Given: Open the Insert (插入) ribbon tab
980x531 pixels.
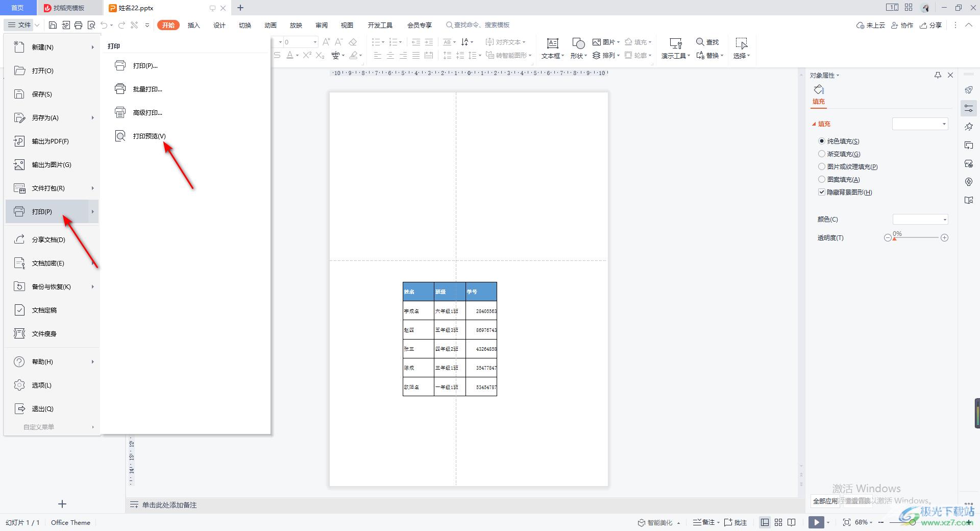Looking at the screenshot, I should [x=194, y=25].
